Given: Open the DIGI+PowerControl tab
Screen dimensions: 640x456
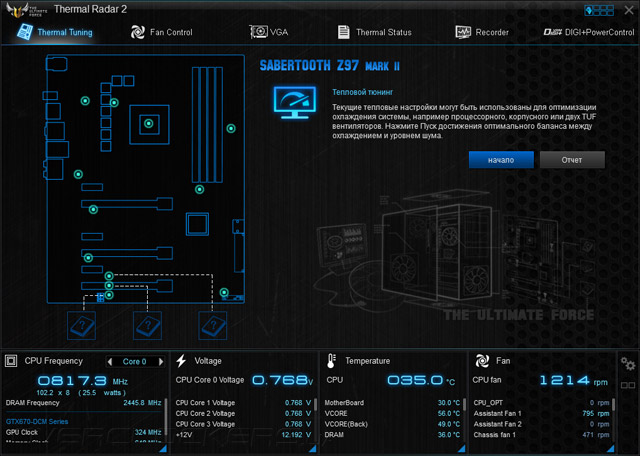Looking at the screenshot, I should (x=589, y=32).
